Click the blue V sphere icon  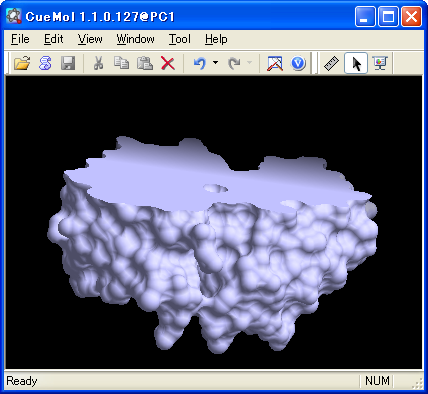point(298,63)
